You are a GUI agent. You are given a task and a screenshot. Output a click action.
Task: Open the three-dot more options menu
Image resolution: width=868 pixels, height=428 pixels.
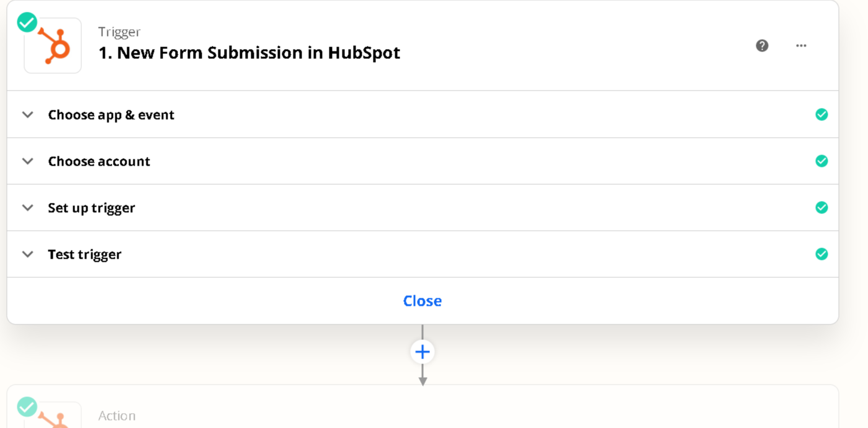tap(801, 45)
